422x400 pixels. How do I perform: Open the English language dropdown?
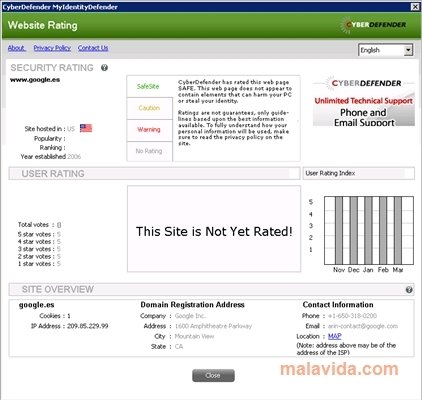point(386,50)
